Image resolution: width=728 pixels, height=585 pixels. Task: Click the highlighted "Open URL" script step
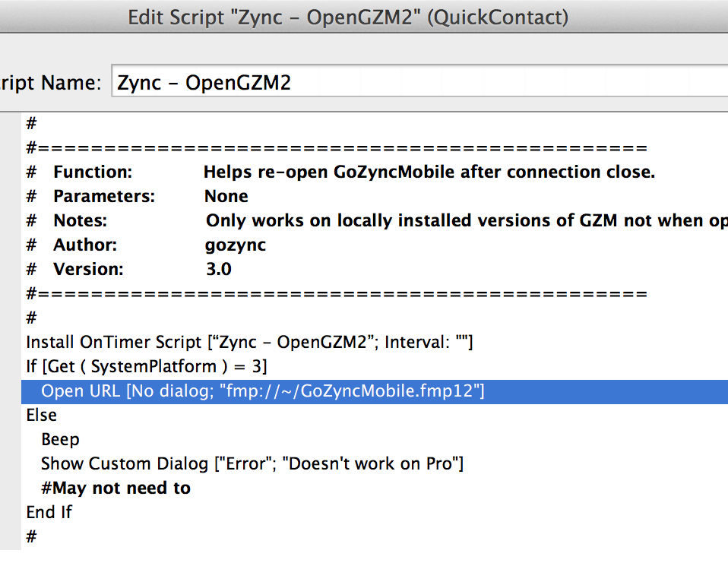point(375,391)
